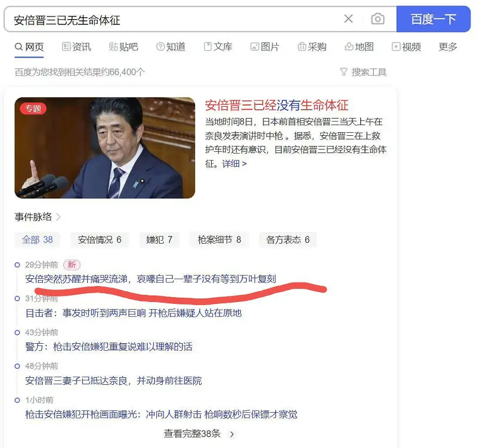
Task: Open news 枪击安倍嫌犯开枪画面曝光
Action: click(161, 414)
